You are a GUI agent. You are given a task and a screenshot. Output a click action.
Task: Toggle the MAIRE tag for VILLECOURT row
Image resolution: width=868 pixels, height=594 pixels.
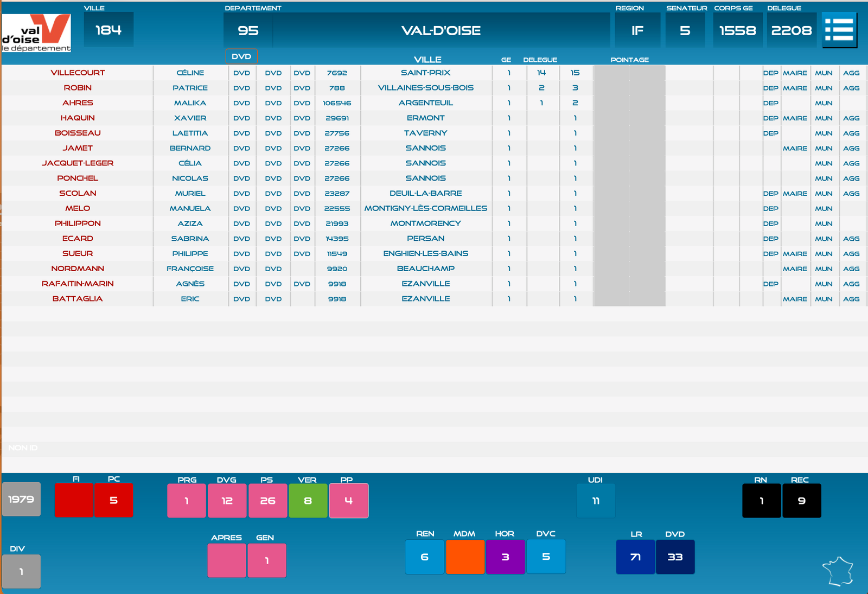(795, 73)
